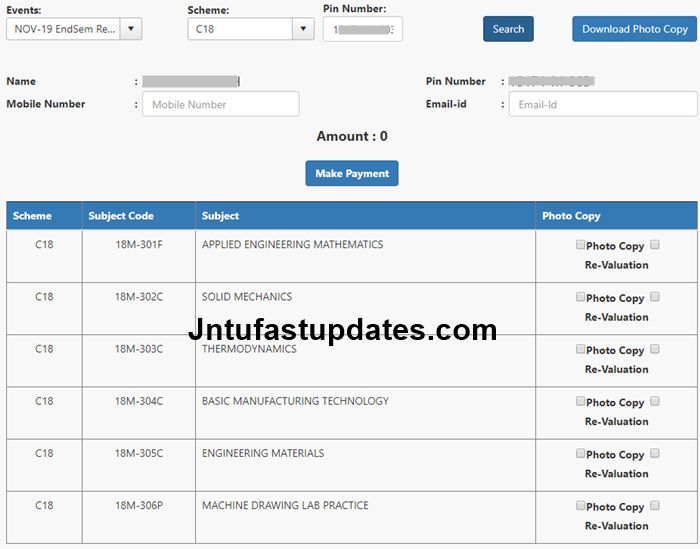The image size is (700, 549).
Task: Check box right of Photo Copy for Thermodynamics
Action: (x=655, y=349)
